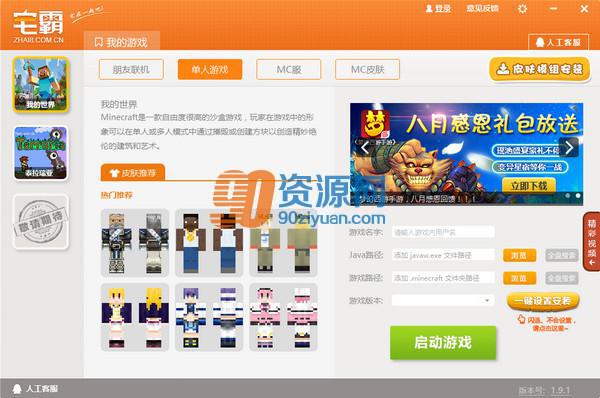Click the coming-soon stamp placeholder in sidebar

[41, 222]
